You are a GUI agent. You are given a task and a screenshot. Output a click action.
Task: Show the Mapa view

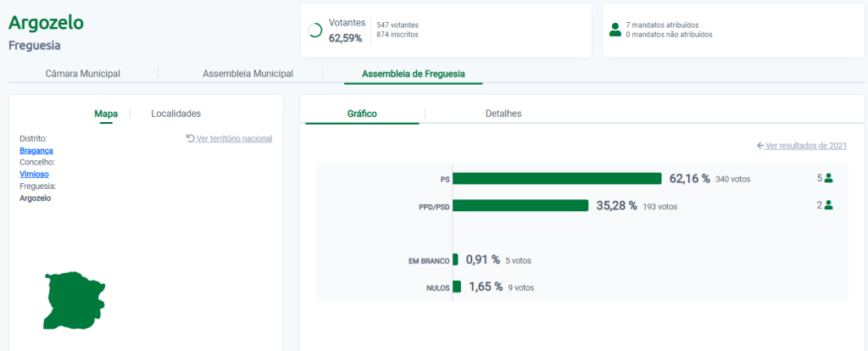click(x=106, y=114)
